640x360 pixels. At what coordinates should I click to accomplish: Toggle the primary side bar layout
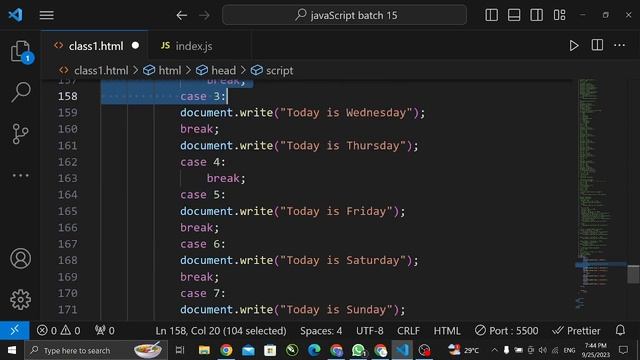pos(491,15)
